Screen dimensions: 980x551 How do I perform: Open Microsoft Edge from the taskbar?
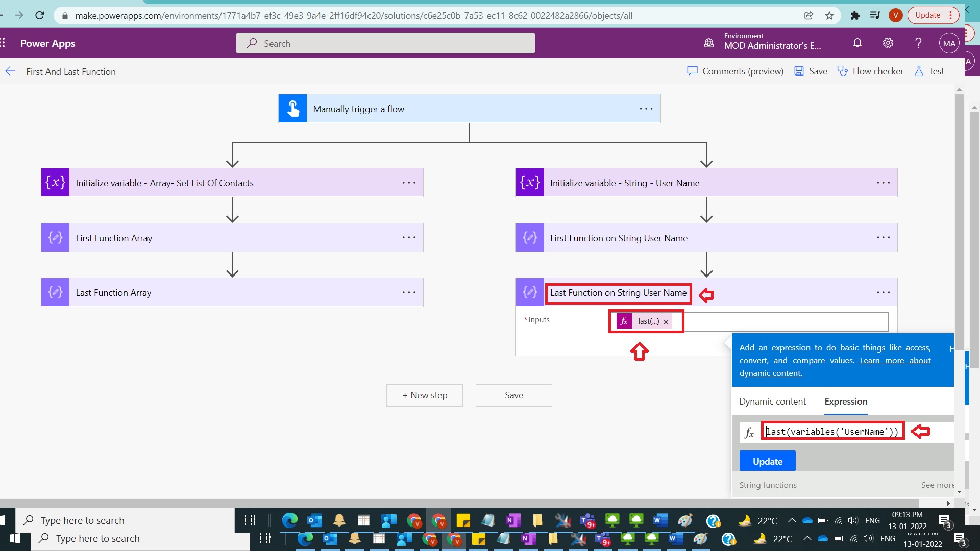pyautogui.click(x=289, y=520)
